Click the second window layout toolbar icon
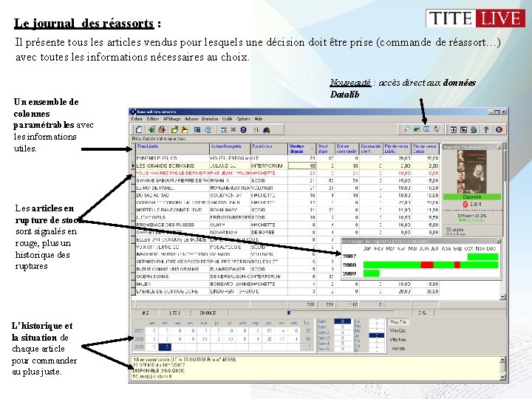Viewport: 532px width, 399px height. [463, 129]
